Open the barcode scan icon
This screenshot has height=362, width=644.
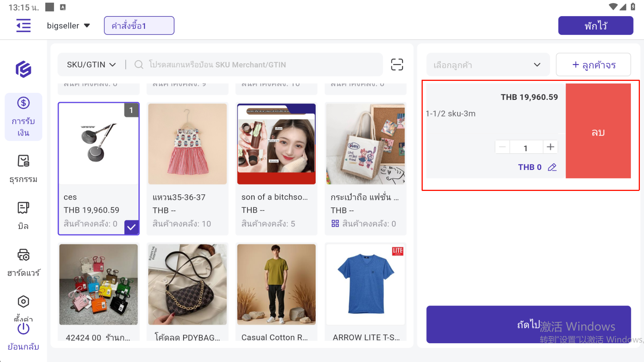(x=397, y=64)
